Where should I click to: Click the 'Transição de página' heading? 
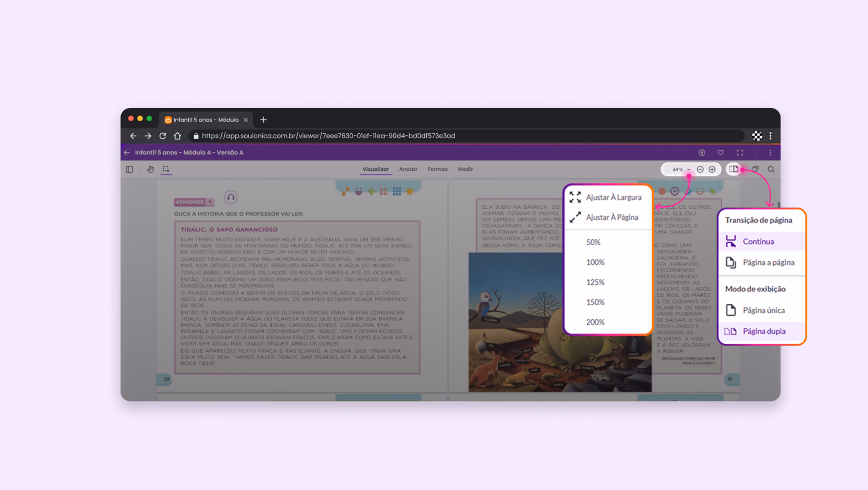tap(759, 220)
